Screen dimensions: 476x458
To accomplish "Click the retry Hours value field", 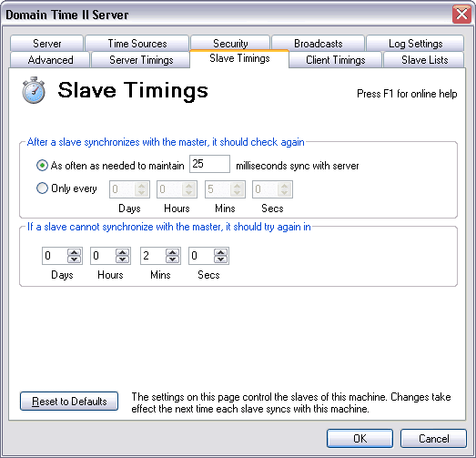I will (x=103, y=256).
